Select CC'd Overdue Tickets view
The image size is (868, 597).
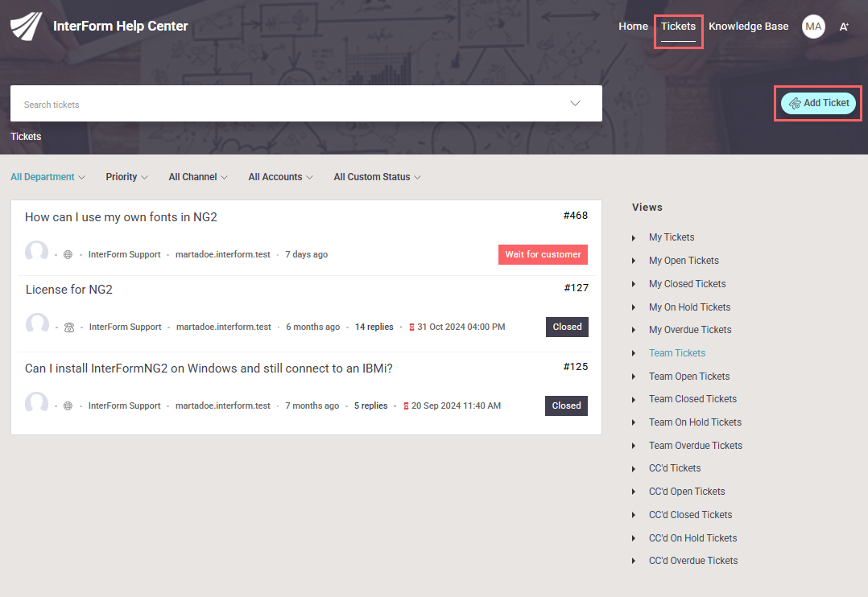[x=693, y=561]
